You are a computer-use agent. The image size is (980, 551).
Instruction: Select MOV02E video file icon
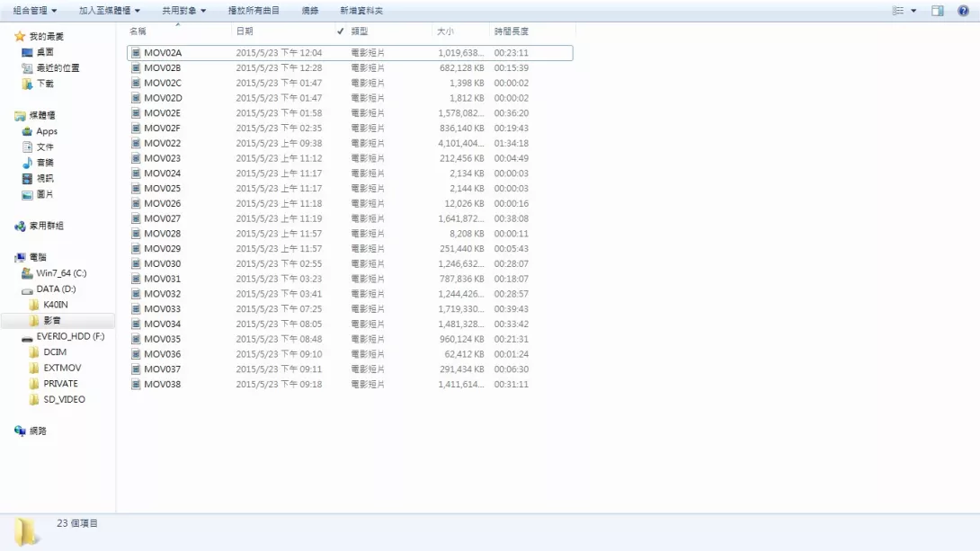[136, 113]
